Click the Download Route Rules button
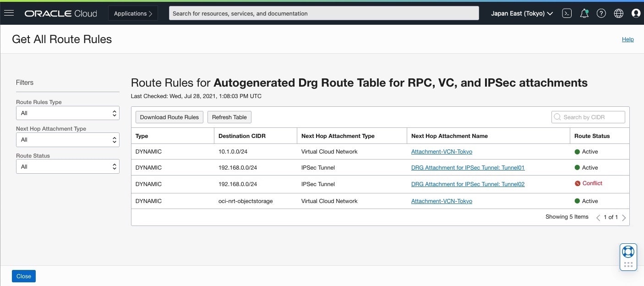The height and width of the screenshot is (286, 644). click(x=169, y=117)
